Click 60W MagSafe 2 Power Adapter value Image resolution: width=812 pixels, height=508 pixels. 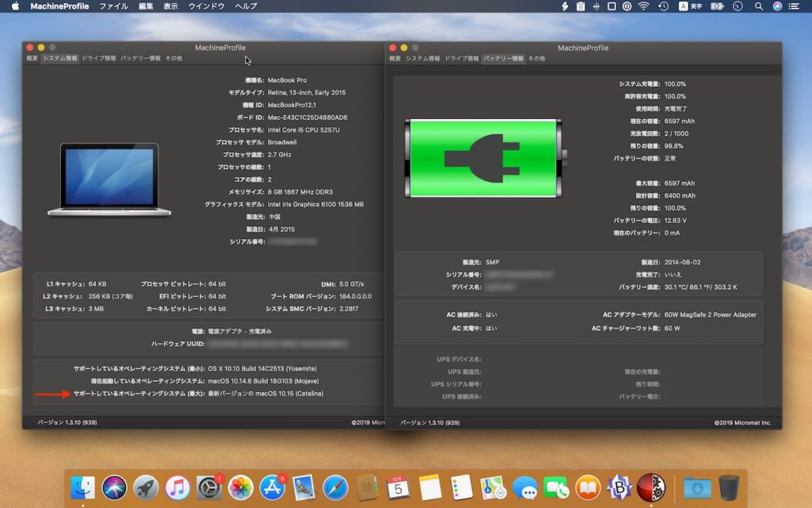click(x=710, y=314)
